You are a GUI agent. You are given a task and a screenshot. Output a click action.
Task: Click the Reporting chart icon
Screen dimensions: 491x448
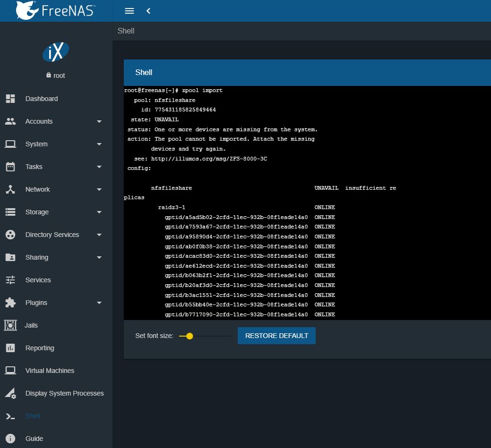10,348
